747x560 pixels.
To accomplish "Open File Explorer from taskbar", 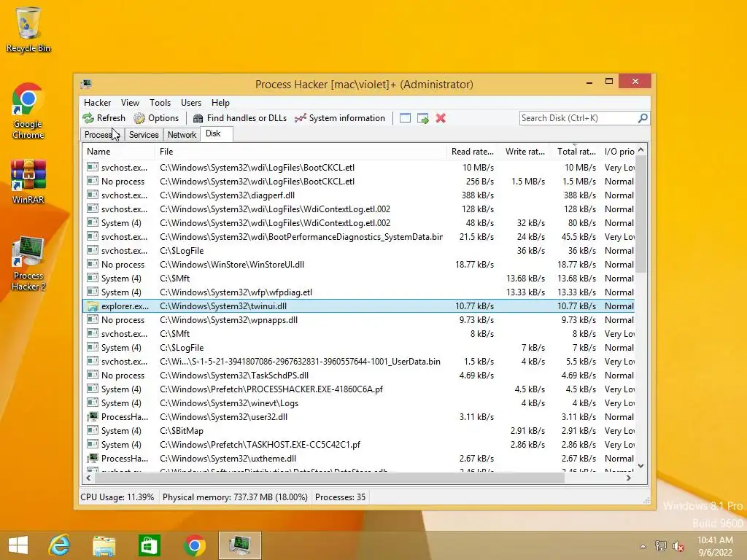I will point(104,545).
